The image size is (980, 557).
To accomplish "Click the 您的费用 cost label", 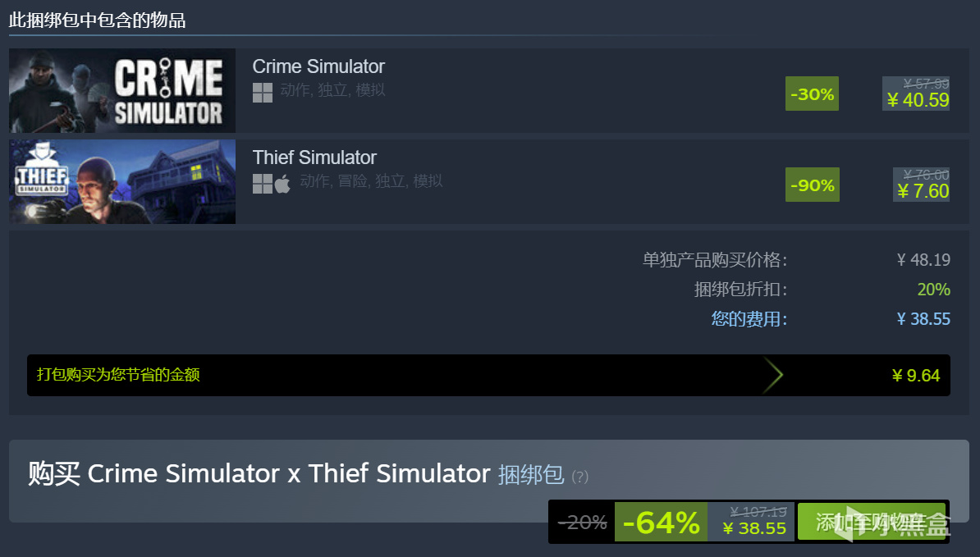I will pyautogui.click(x=749, y=319).
